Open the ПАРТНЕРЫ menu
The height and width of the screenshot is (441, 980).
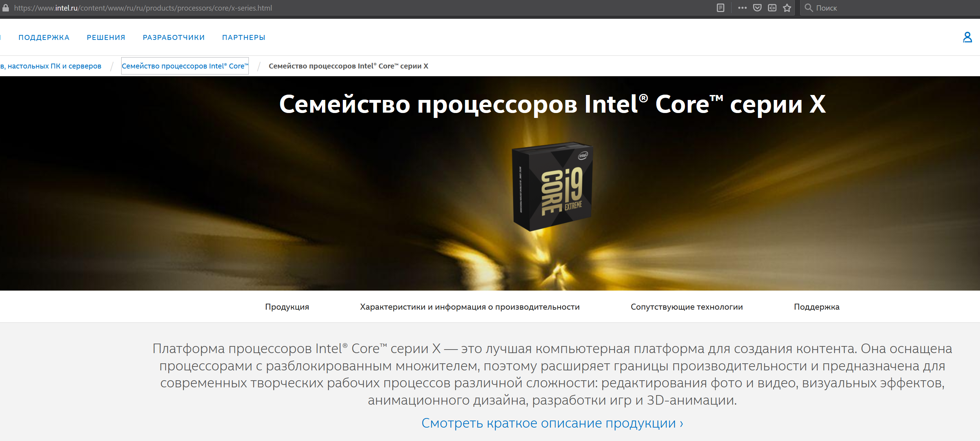(x=243, y=37)
